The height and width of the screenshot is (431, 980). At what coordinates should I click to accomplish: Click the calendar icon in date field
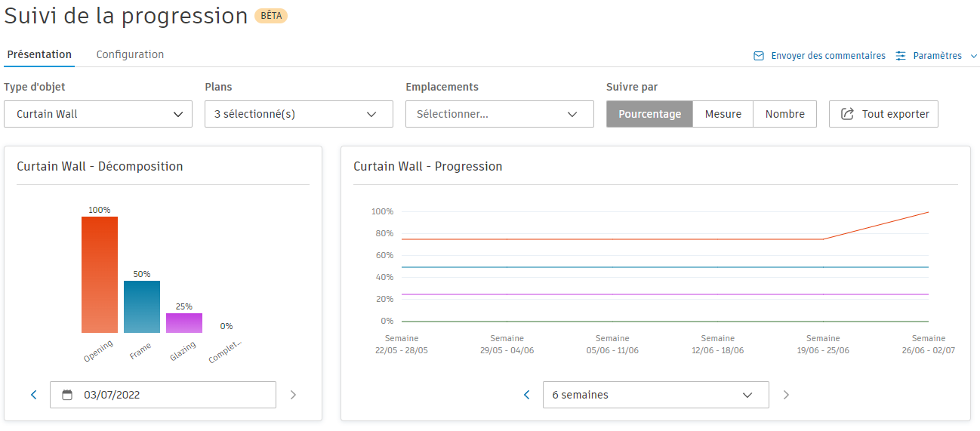[x=67, y=395]
